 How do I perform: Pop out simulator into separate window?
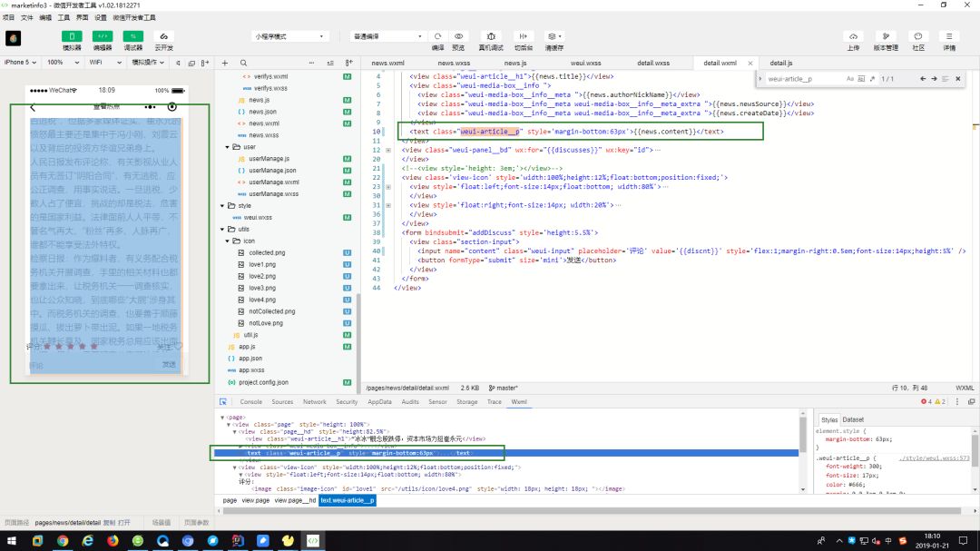click(x=191, y=64)
